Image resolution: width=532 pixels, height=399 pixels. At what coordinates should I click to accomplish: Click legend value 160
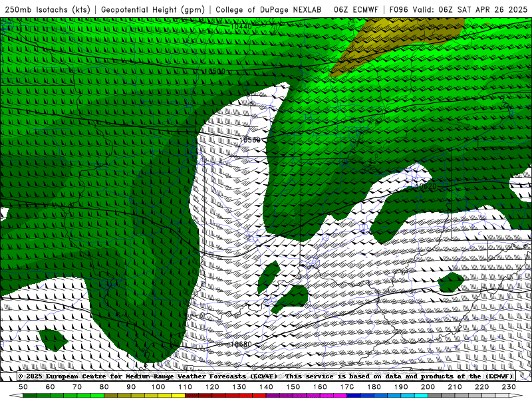pos(320,387)
